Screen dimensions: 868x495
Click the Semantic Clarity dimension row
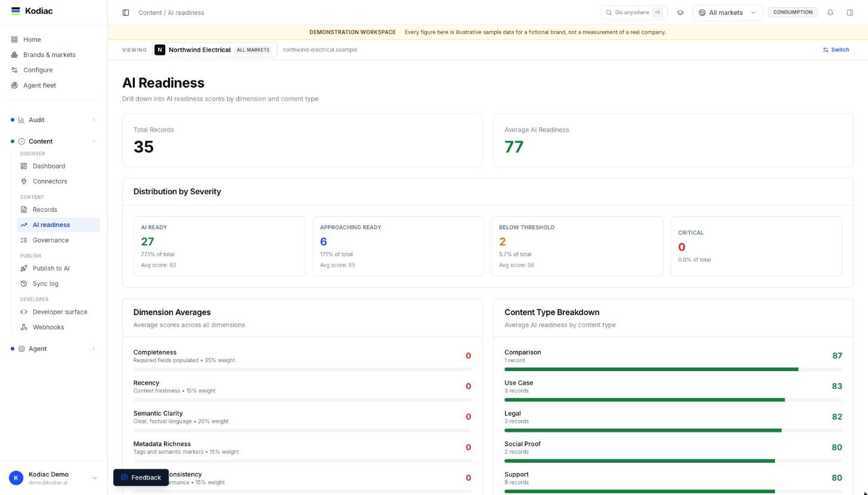(x=302, y=420)
